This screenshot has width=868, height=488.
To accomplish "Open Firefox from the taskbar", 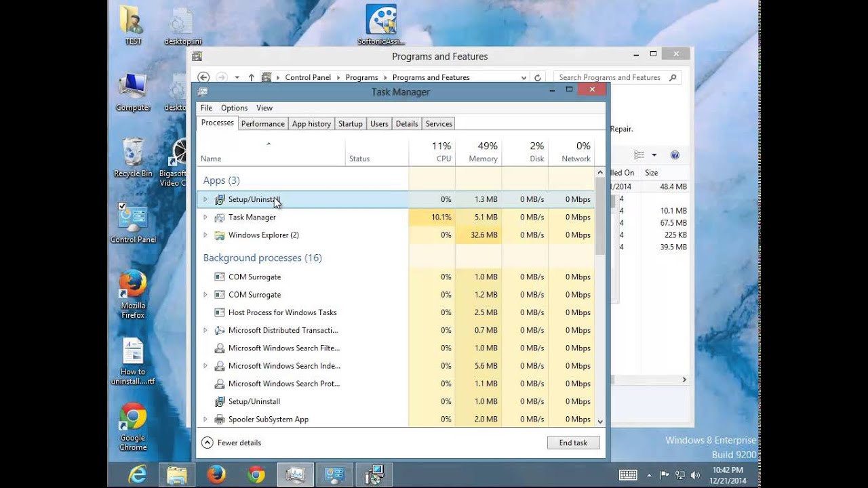I will click(x=216, y=475).
